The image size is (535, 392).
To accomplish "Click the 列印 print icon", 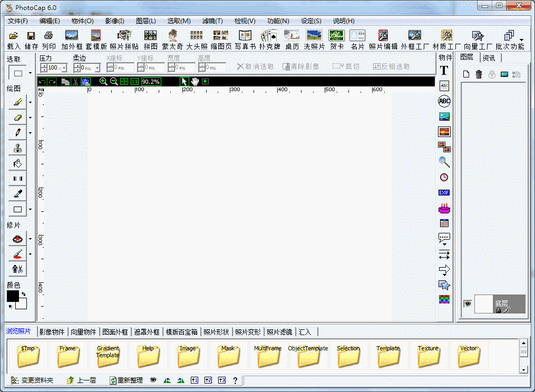I will pyautogui.click(x=49, y=39).
